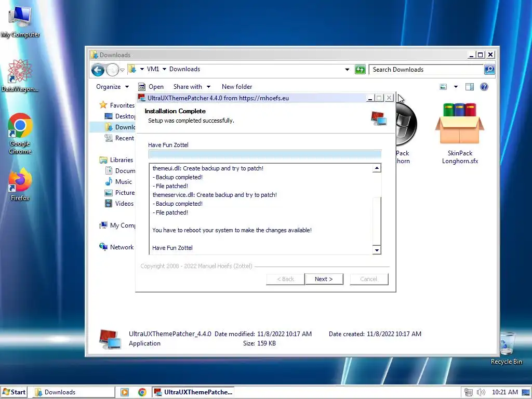Open Documents library

point(120,170)
